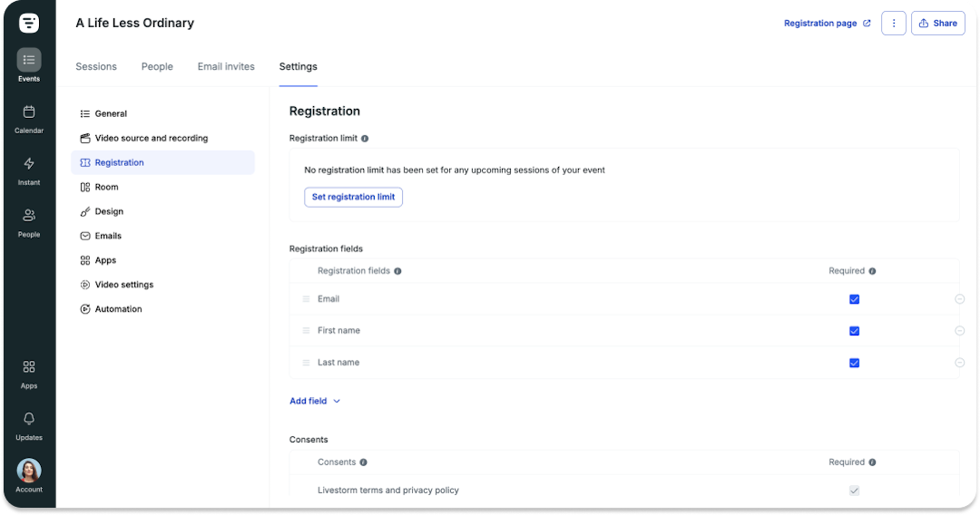Open General settings section
Screen dimensions: 980x515
162,113
